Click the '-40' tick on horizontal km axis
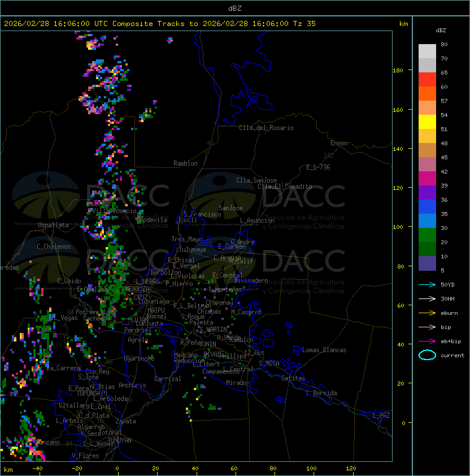The image size is (470, 476). (x=37, y=469)
